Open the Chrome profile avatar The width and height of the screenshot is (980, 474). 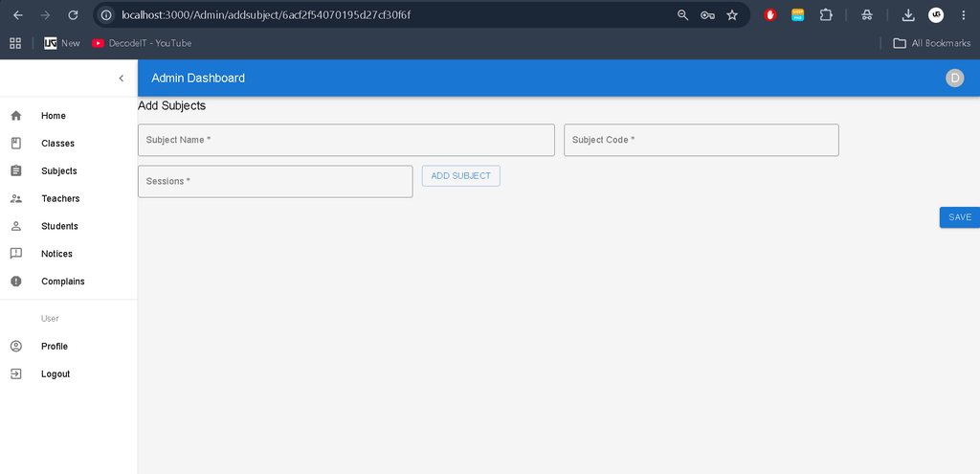click(936, 15)
